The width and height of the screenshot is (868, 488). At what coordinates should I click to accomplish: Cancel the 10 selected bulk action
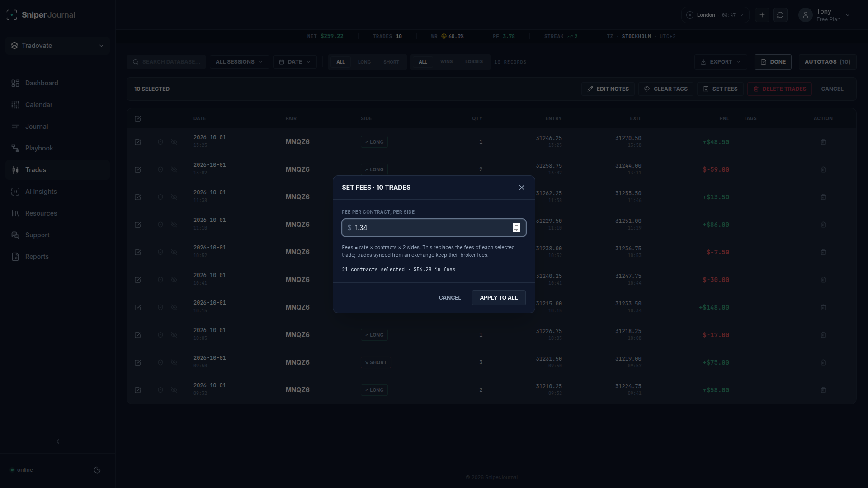tap(832, 89)
